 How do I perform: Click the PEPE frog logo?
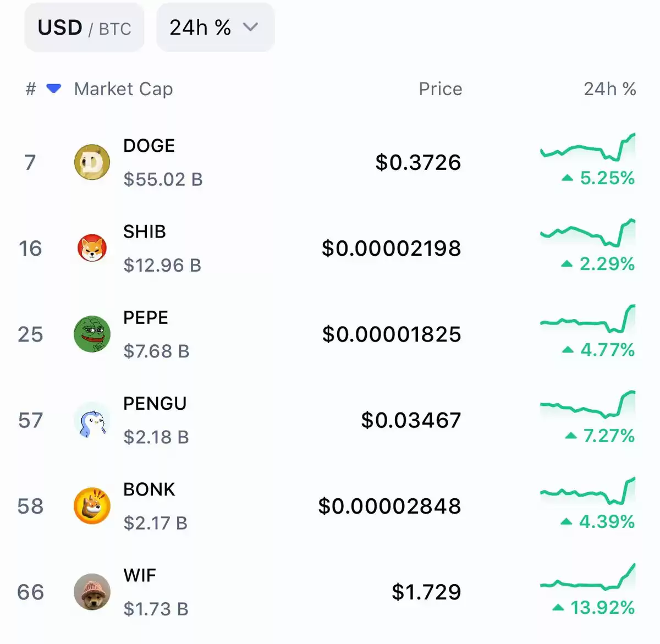point(92,334)
